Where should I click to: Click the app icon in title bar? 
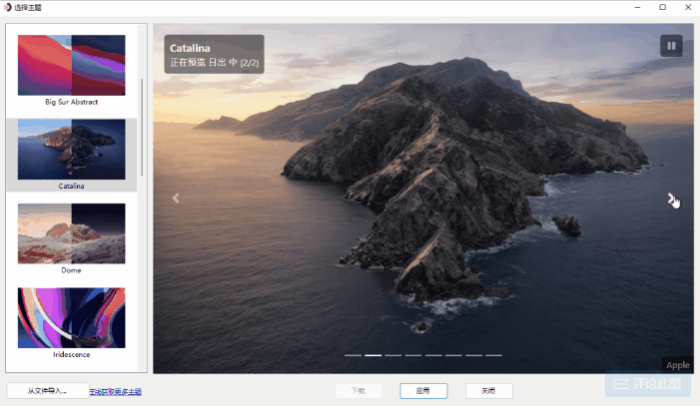pos(7,7)
